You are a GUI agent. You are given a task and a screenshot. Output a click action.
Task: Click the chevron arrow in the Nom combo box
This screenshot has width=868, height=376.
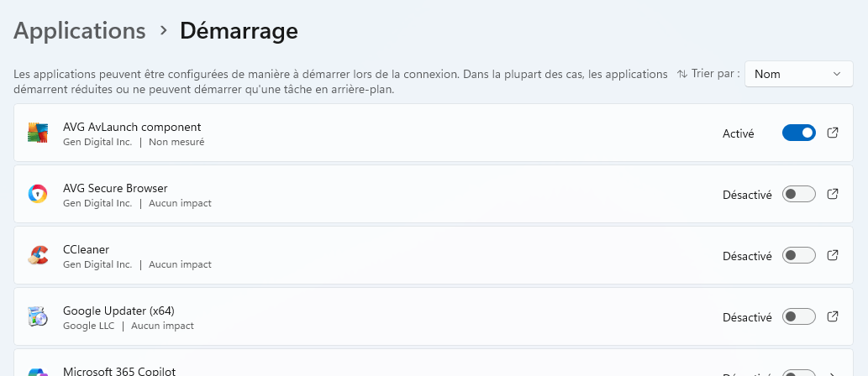point(837,74)
